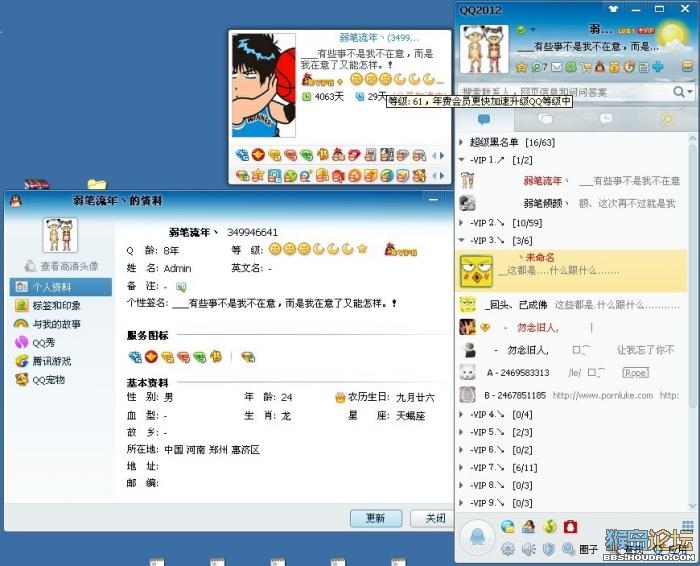Open the security shield icon
This screenshot has height=566, width=700.
tap(549, 549)
